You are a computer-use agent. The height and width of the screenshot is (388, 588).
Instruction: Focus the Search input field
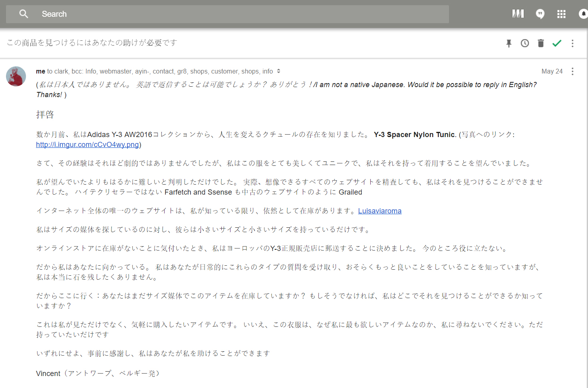pyautogui.click(x=227, y=14)
